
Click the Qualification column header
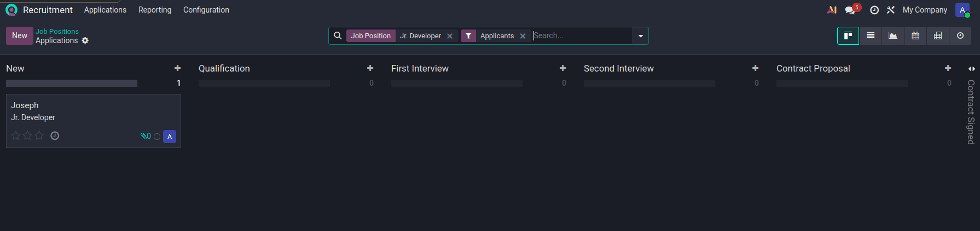224,68
